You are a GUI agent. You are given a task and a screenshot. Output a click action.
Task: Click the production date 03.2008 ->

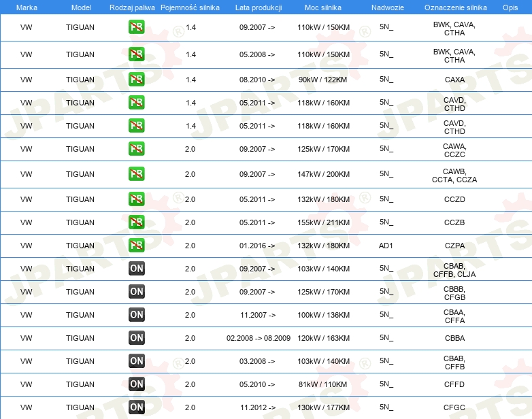pyautogui.click(x=257, y=361)
